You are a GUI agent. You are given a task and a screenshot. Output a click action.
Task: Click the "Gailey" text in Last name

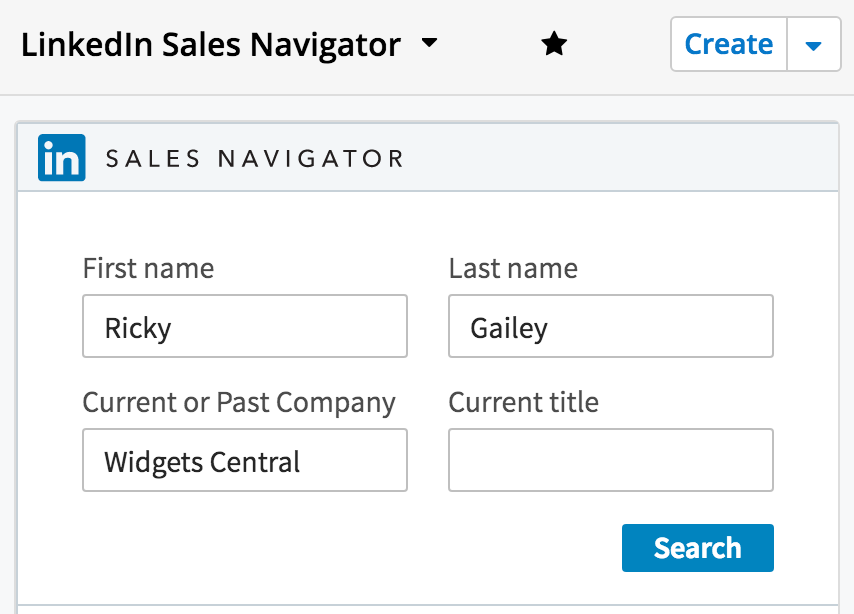pyautogui.click(x=509, y=327)
